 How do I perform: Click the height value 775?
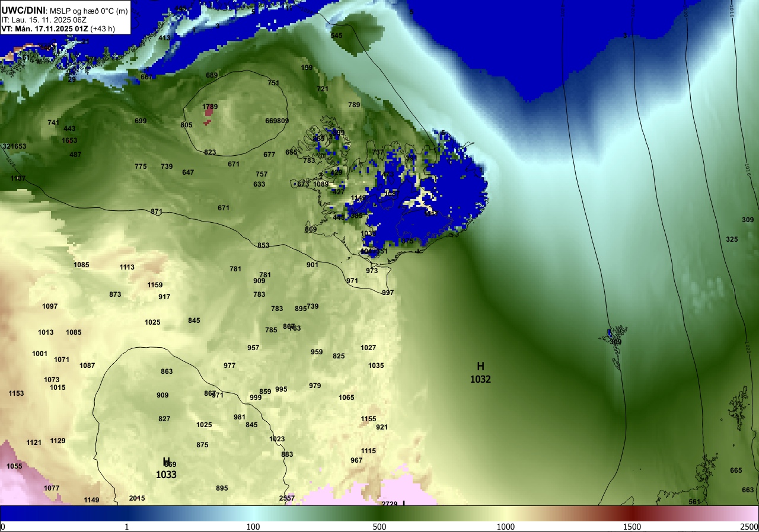(141, 166)
